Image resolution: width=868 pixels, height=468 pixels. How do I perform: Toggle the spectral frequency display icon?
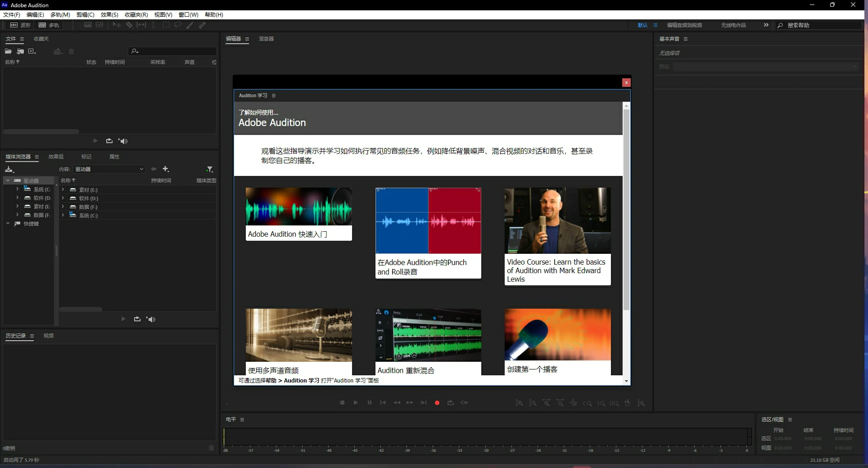pyautogui.click(x=88, y=25)
